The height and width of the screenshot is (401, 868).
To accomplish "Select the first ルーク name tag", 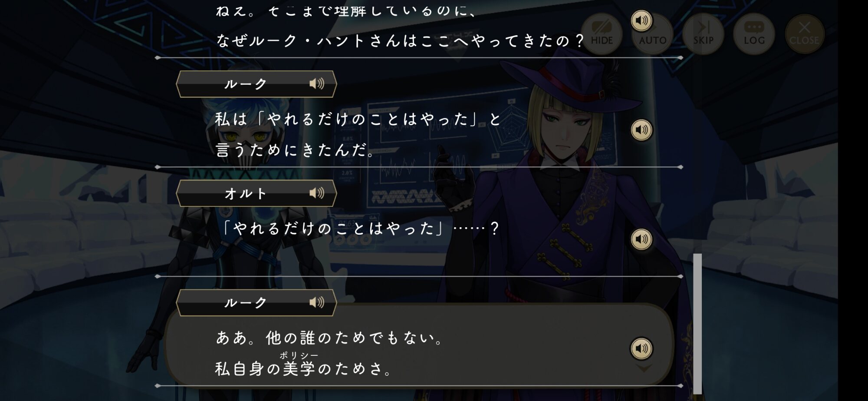I will tap(256, 84).
